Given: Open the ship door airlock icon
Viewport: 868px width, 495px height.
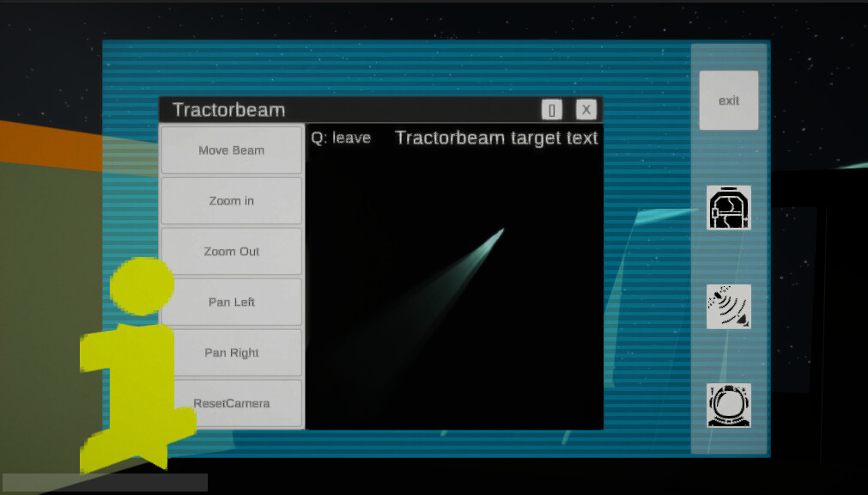Looking at the screenshot, I should 728,207.
